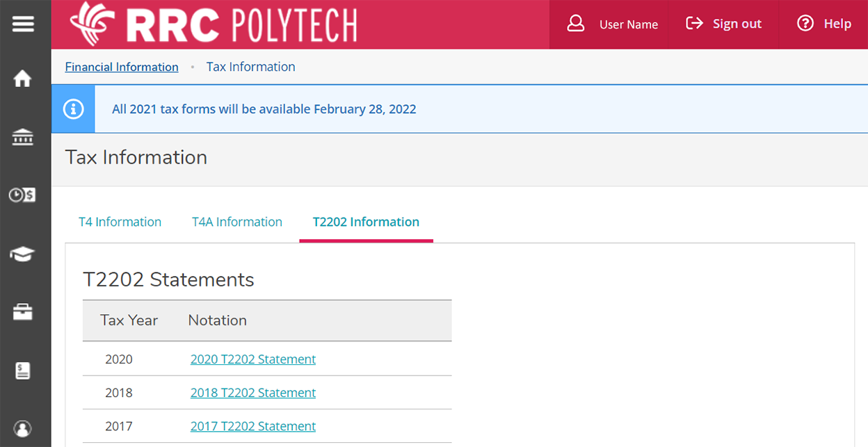Open the 2018 T2202 Statement

(x=253, y=393)
